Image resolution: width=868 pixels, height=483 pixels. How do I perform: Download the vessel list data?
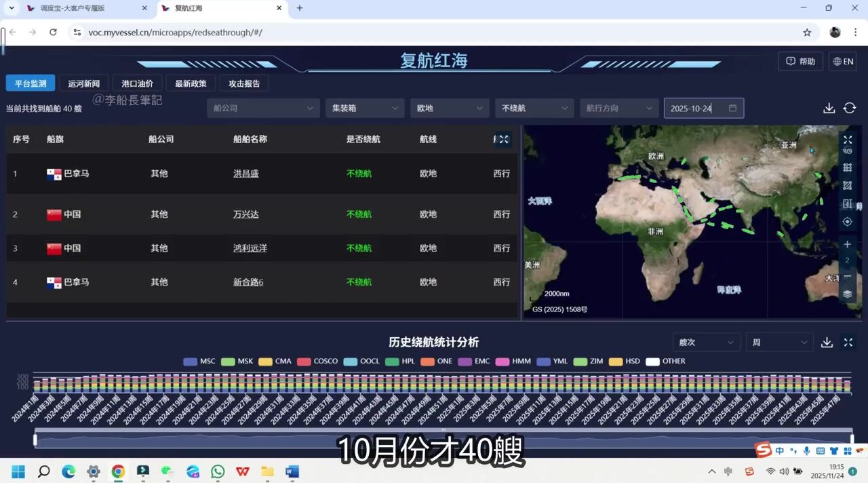pos(829,109)
